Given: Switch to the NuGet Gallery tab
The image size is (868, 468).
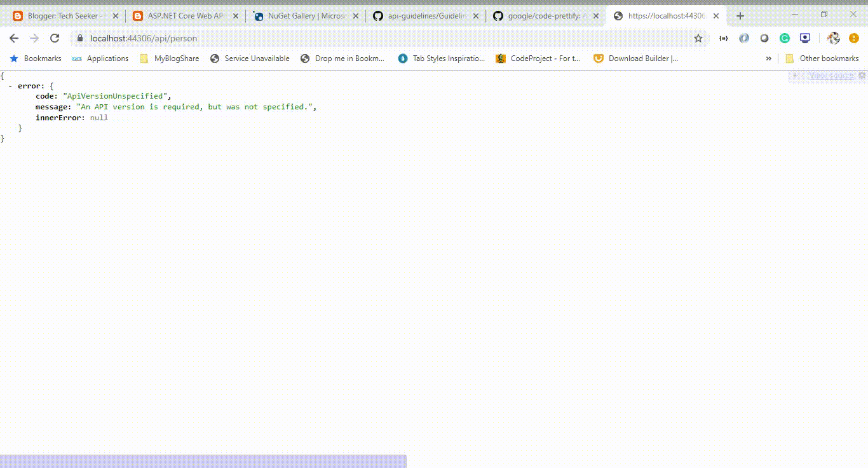Looking at the screenshot, I should tap(299, 15).
